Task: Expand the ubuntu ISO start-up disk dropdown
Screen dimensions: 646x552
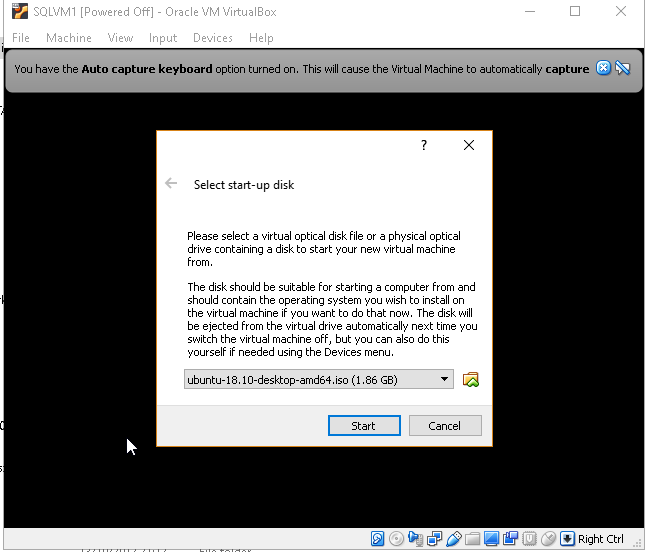Action: pos(445,380)
